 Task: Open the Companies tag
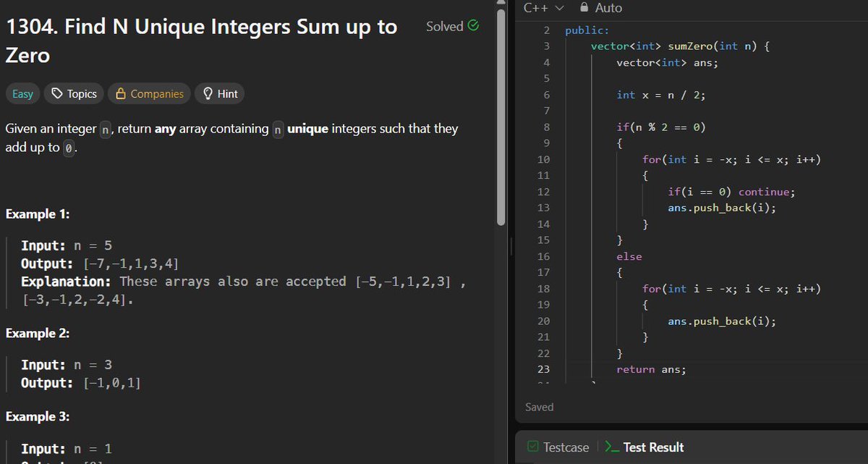150,93
